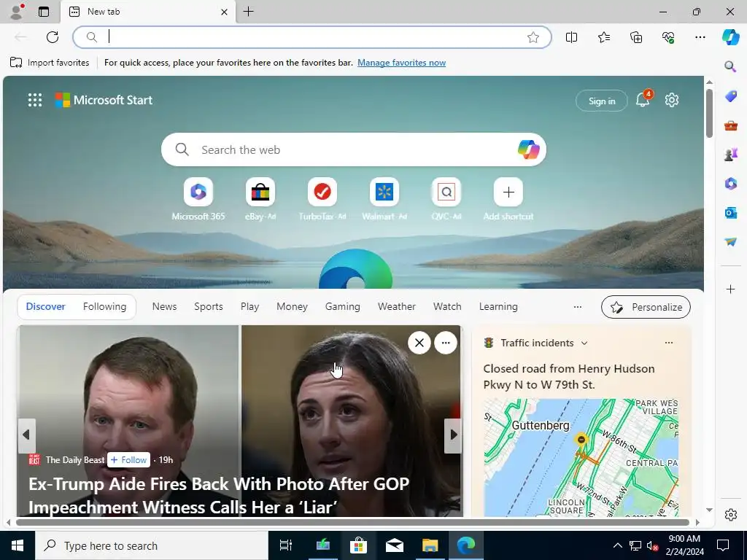This screenshot has width=747, height=560.
Task: Open Play feed category
Action: [249, 307]
